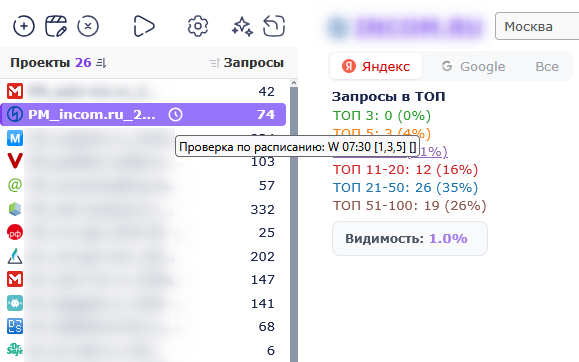The height and width of the screenshot is (362, 579).
Task: Select the PM_incom.ru project row
Action: 143,115
